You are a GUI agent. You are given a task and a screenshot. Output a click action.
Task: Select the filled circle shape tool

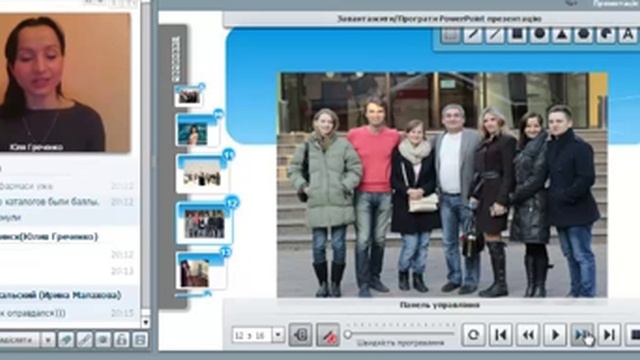[539, 35]
